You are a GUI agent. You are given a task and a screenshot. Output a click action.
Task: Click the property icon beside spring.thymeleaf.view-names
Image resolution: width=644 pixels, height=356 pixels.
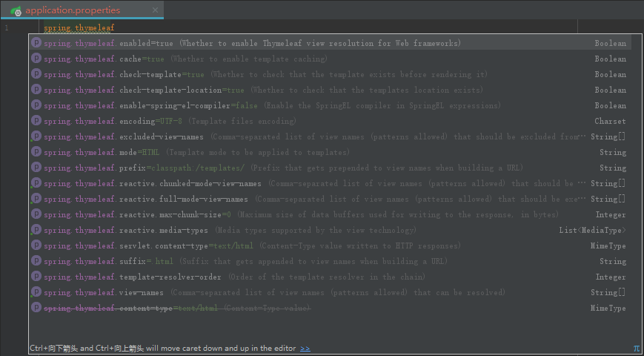[36, 292]
